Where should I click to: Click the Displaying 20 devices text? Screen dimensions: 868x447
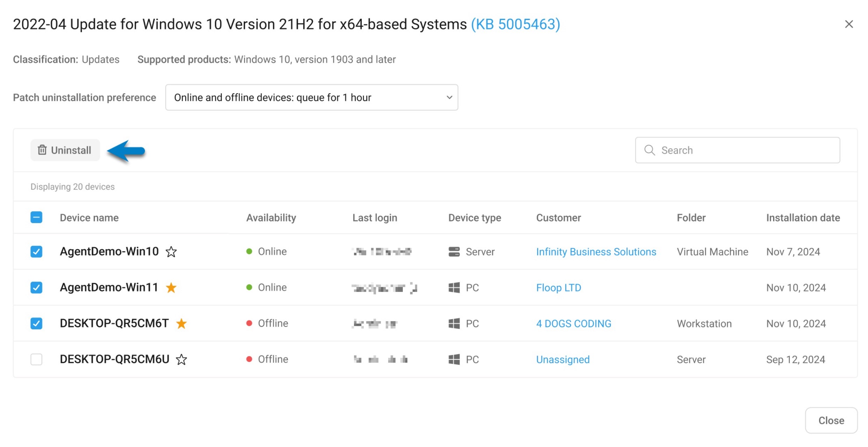click(72, 187)
